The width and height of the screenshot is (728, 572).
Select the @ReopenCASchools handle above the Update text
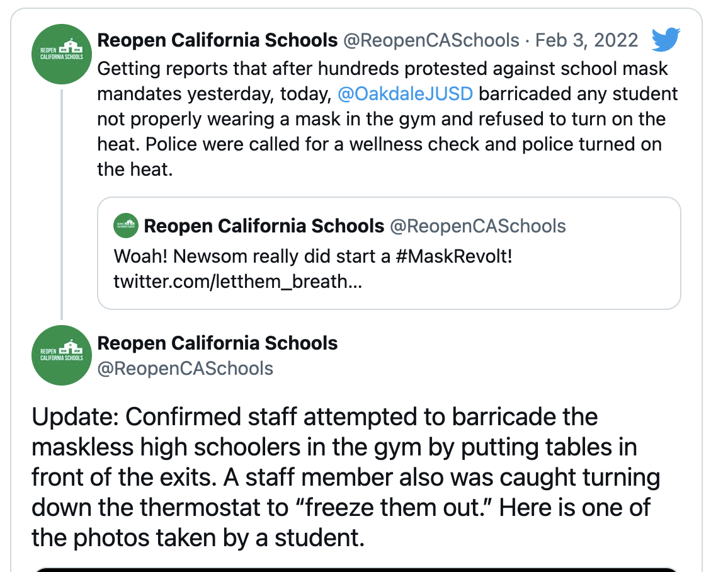pos(185,369)
